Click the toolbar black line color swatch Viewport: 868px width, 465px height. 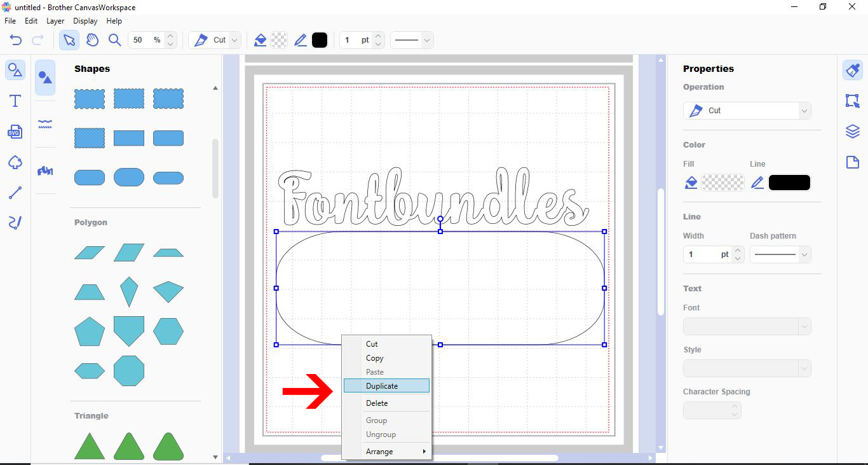(x=320, y=40)
